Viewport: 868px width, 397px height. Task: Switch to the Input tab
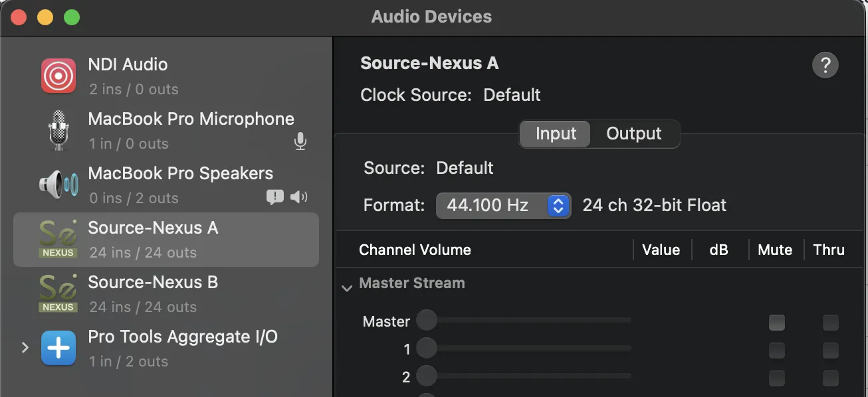(556, 133)
